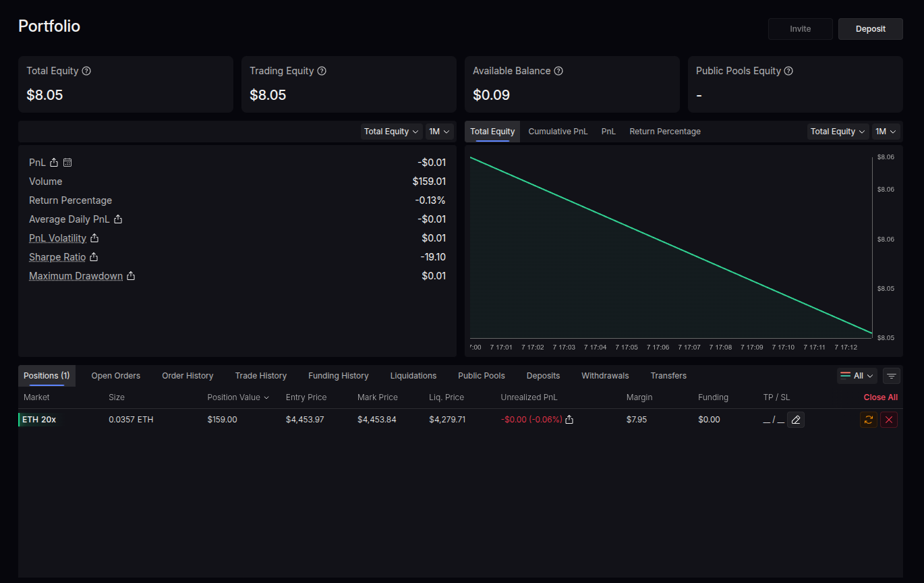The width and height of the screenshot is (924, 583).
Task: Sort by the Position Value column
Action: click(x=237, y=397)
